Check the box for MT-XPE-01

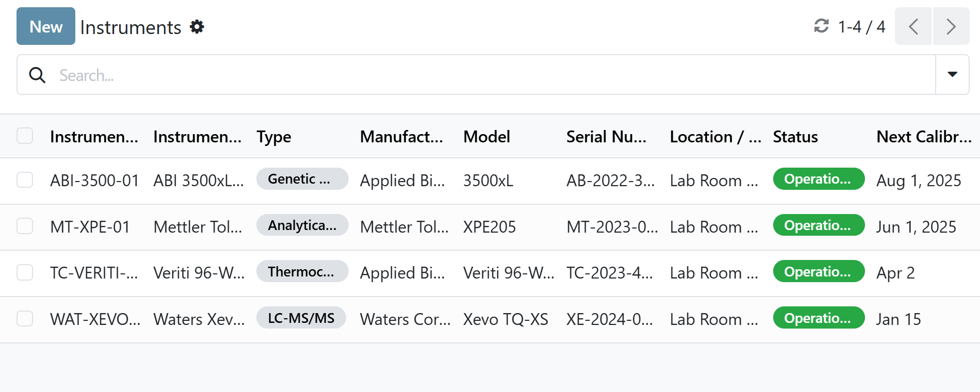25,226
